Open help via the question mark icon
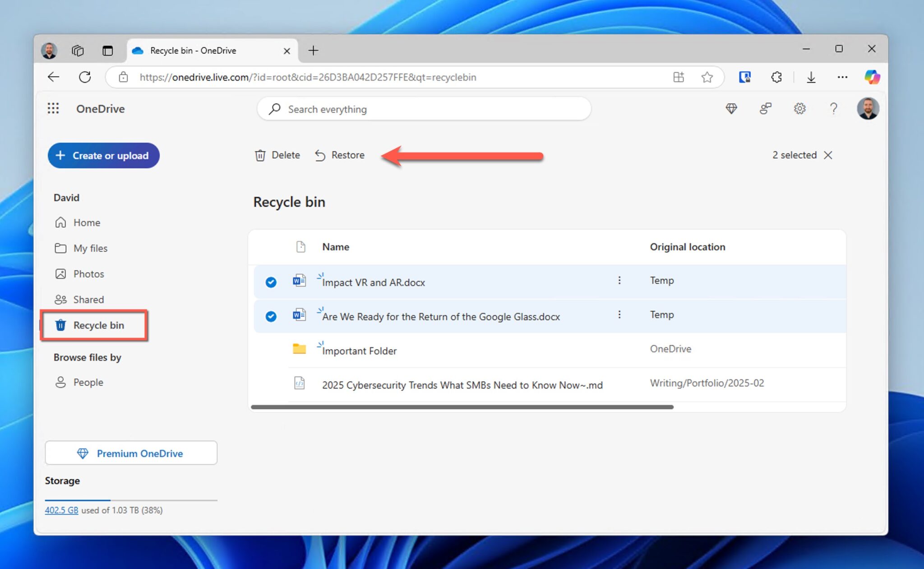 pos(833,108)
